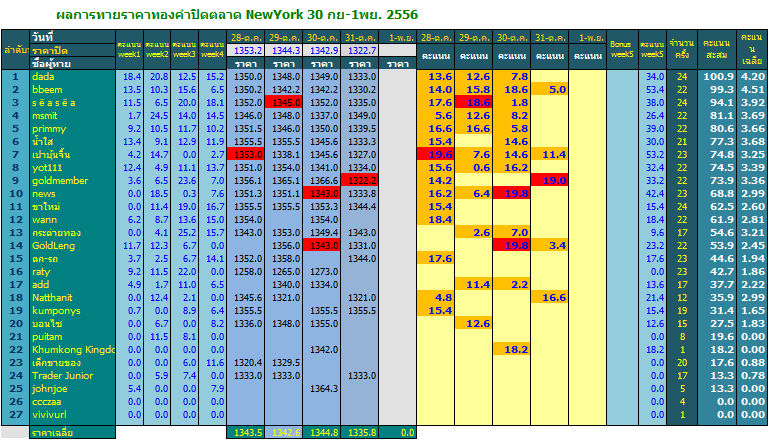Viewport: 772px width, 442px height.
Task: Click msmit's week2 score 24.5
Action: pyautogui.click(x=157, y=116)
